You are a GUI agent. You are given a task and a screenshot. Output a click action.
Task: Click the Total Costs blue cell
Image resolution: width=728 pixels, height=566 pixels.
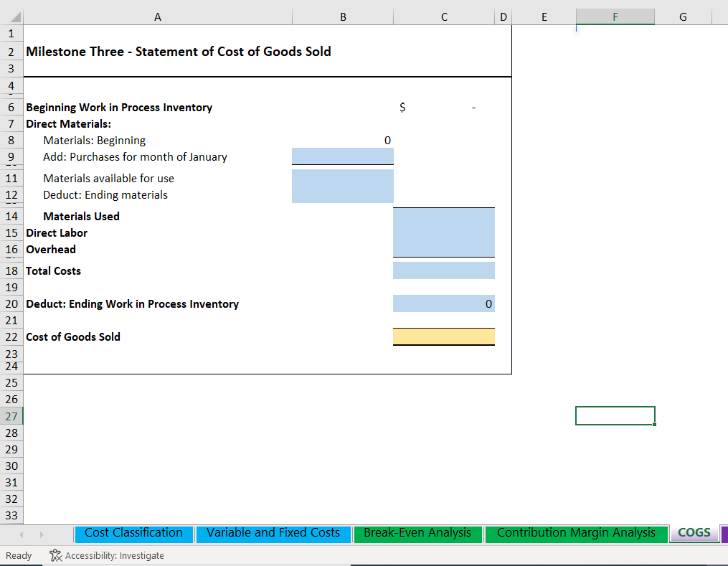[x=444, y=270]
